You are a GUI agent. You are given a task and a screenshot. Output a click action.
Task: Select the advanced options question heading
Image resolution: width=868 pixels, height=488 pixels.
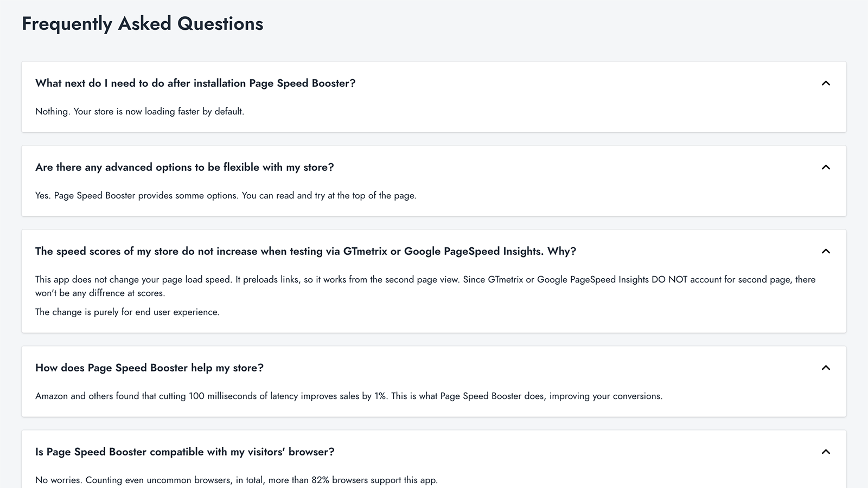[x=184, y=167]
